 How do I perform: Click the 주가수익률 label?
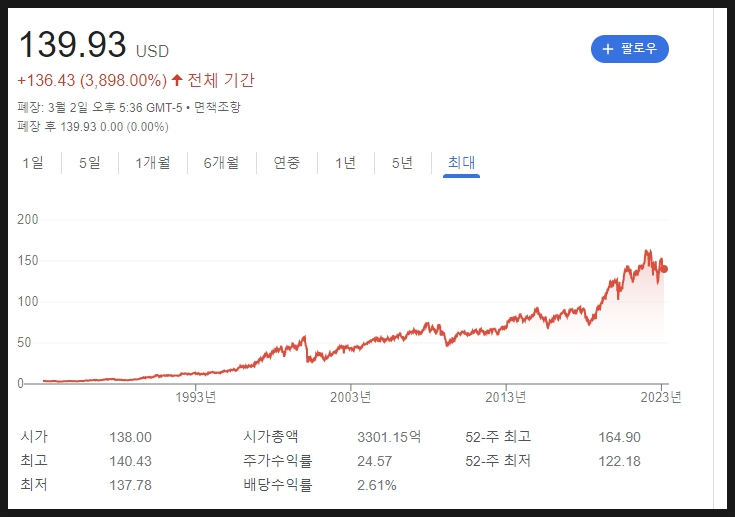point(278,461)
